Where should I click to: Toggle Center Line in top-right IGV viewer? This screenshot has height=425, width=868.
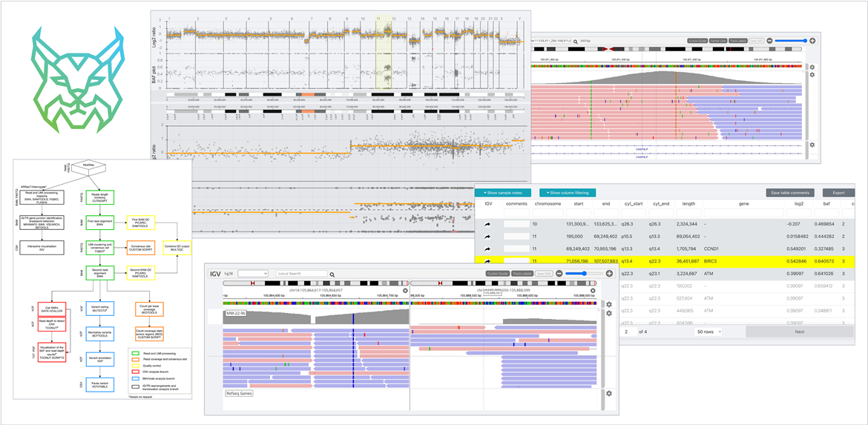click(718, 41)
